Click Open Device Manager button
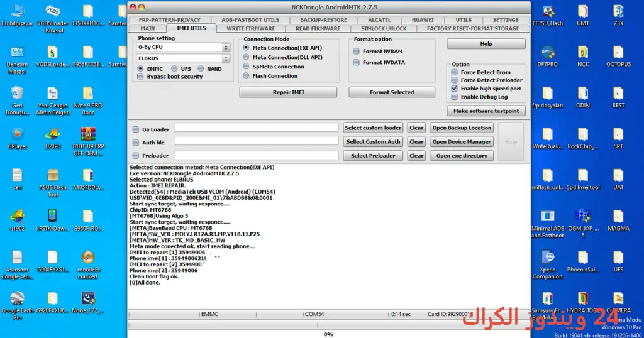The image size is (644, 338). coord(462,141)
